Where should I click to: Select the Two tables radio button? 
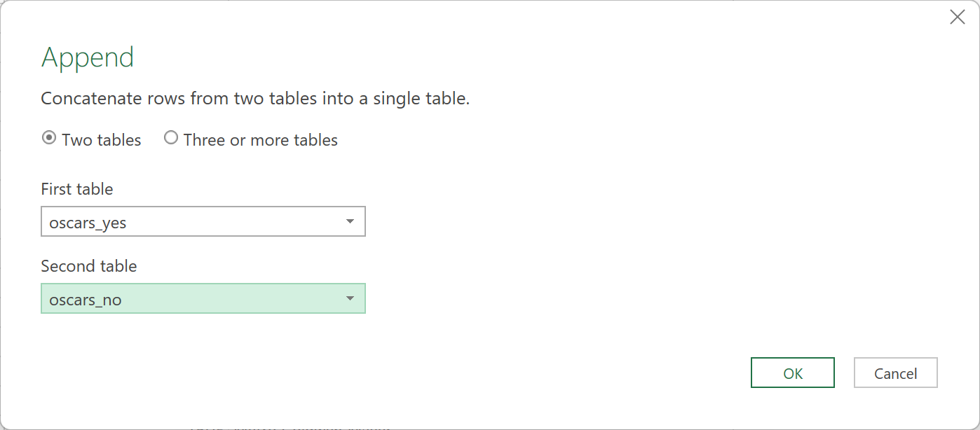pyautogui.click(x=49, y=139)
